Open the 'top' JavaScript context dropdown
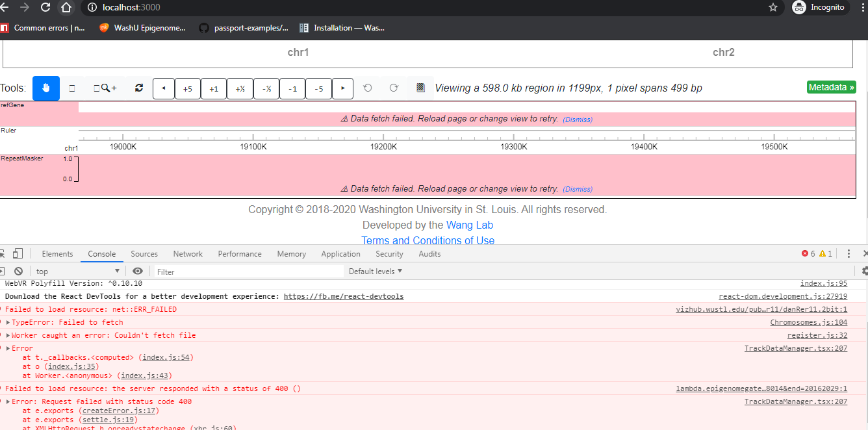 coord(75,271)
